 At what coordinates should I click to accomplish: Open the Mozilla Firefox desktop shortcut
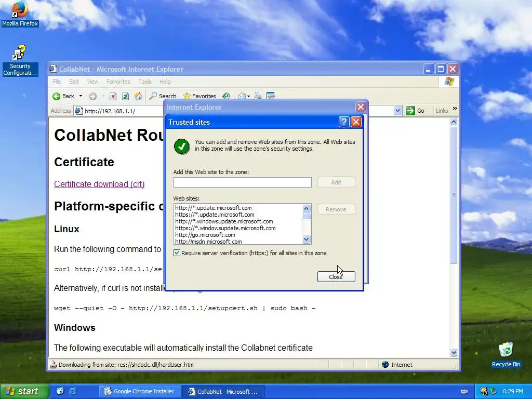(x=20, y=14)
